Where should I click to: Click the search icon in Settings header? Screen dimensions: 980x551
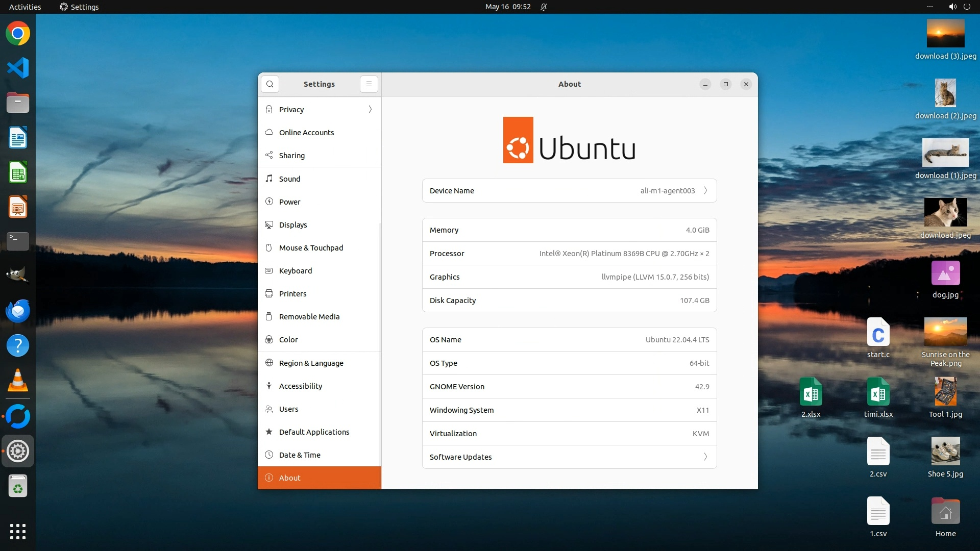270,84
